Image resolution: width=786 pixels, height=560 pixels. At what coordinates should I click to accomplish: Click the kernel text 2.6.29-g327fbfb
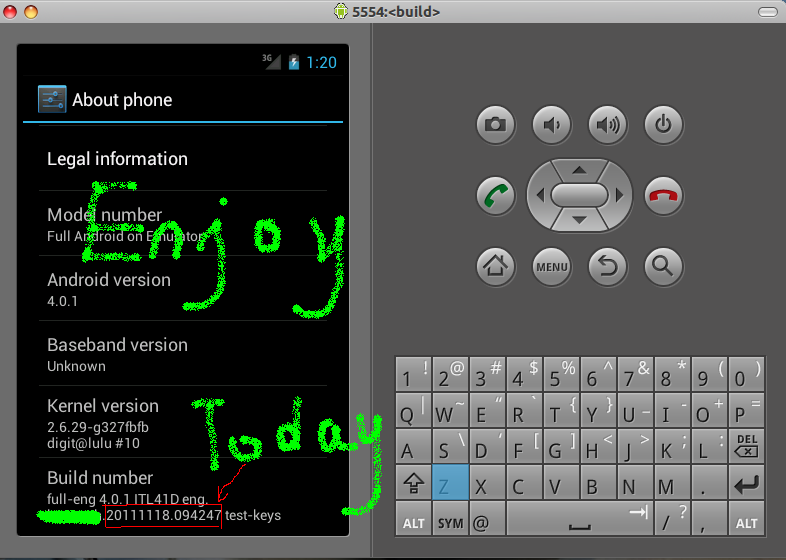98,427
